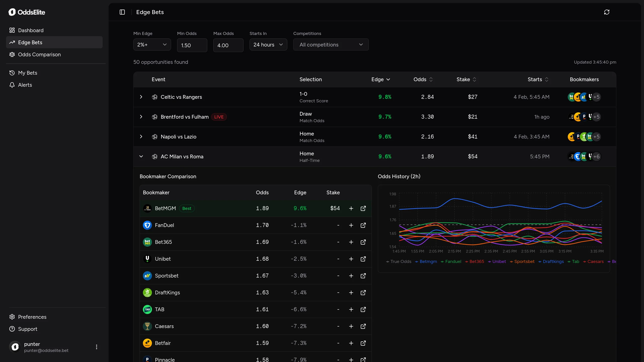644x362 pixels.
Task: Click the Max Odds input field
Action: point(228,45)
